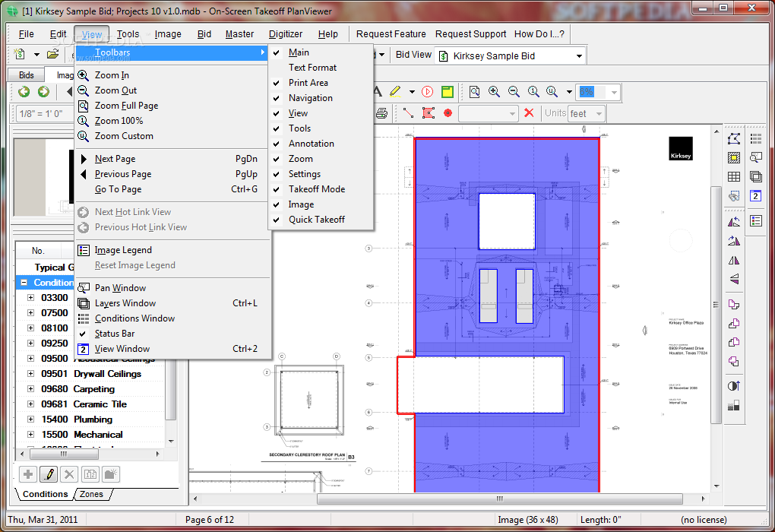Image resolution: width=775 pixels, height=532 pixels.
Task: Go back with green left arrow
Action: coord(24,91)
